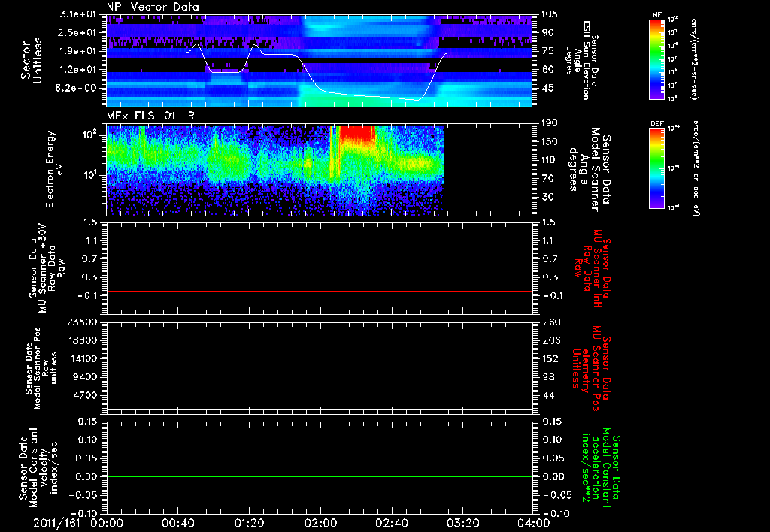Click the 110 scanner angle tick label

pyautogui.click(x=550, y=160)
